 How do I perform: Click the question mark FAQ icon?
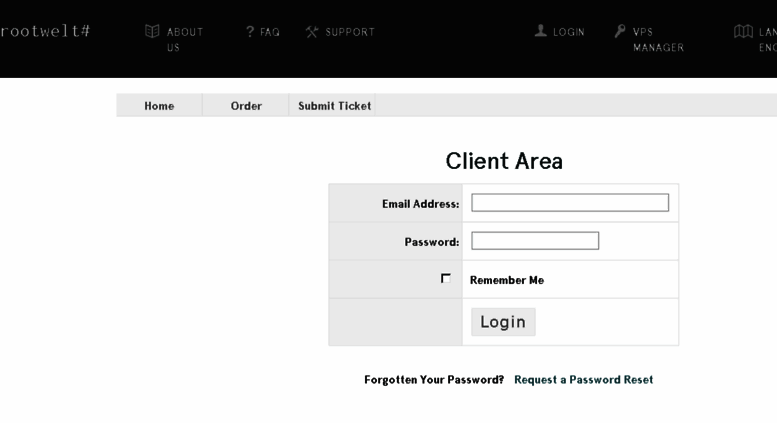click(250, 32)
